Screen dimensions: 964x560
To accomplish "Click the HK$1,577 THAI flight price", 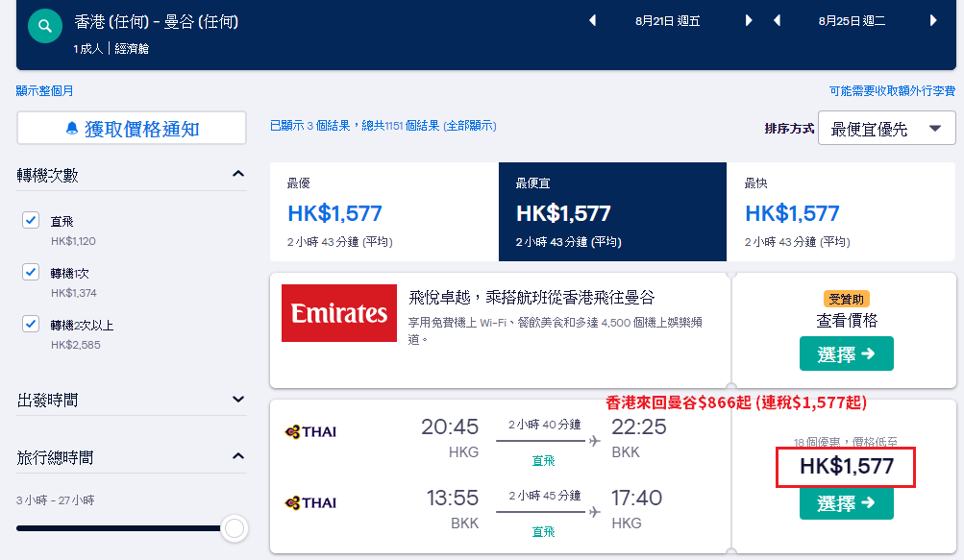I will 846,466.
